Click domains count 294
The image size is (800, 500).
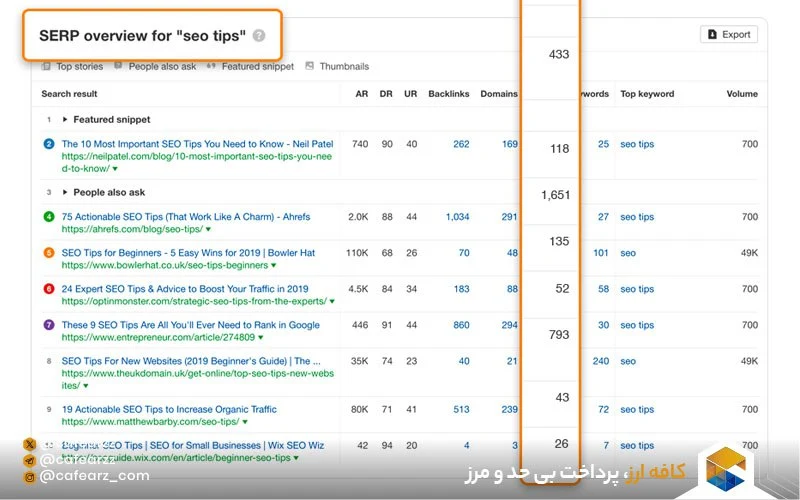[x=510, y=325]
